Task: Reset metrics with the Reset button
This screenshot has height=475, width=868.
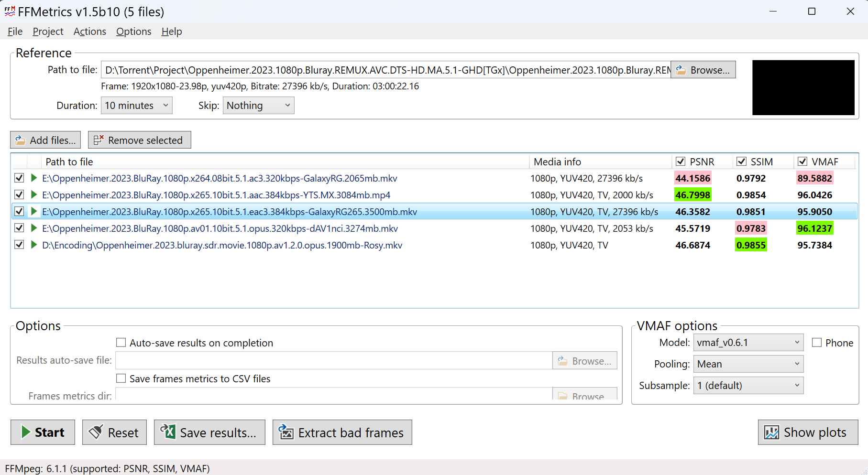Action: [x=114, y=432]
